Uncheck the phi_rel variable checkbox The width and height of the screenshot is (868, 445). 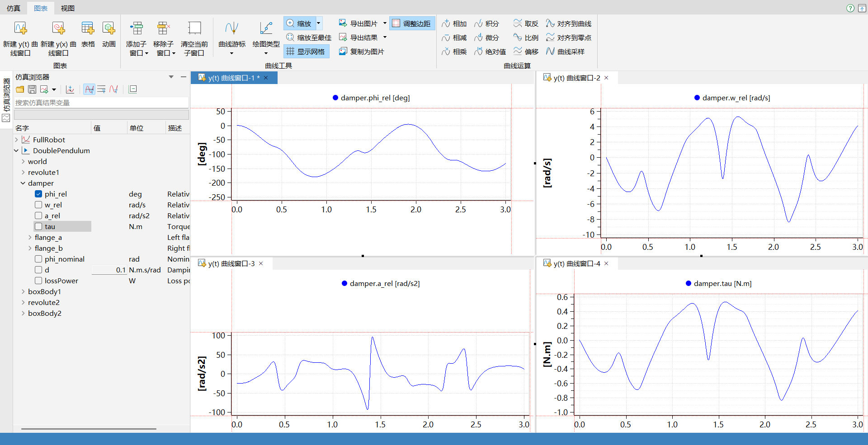tap(38, 194)
